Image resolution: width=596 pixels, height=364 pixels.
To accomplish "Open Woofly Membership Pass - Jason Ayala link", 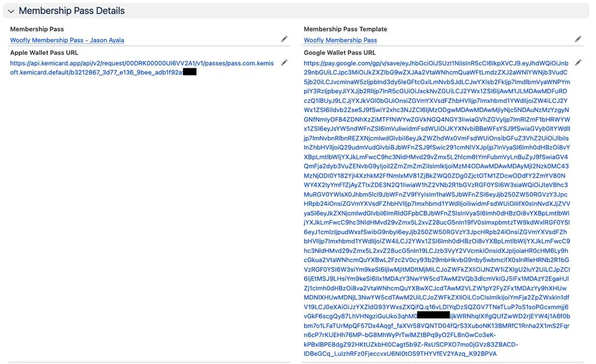I will pyautogui.click(x=67, y=40).
